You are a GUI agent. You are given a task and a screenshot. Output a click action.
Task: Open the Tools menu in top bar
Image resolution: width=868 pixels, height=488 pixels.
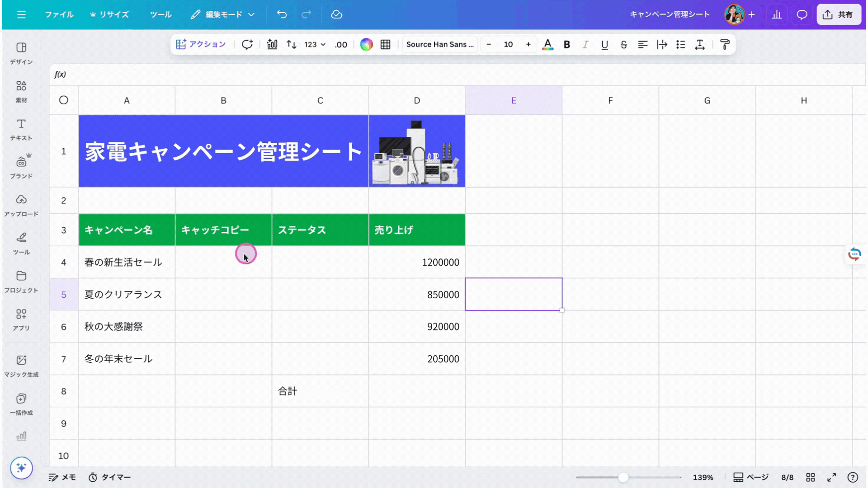tap(160, 14)
